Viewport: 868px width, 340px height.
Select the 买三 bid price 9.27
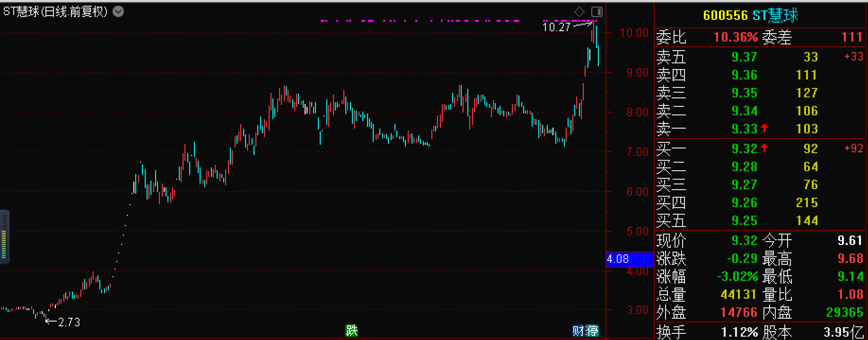click(744, 184)
